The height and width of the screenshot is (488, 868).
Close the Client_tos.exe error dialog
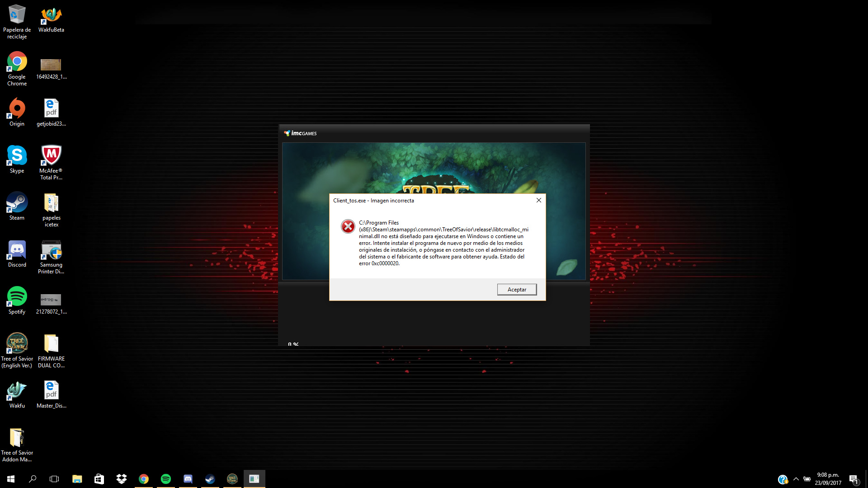538,200
